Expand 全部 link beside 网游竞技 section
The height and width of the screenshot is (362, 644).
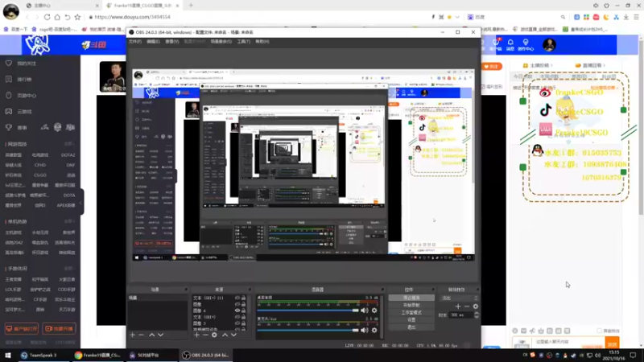tap(69, 144)
